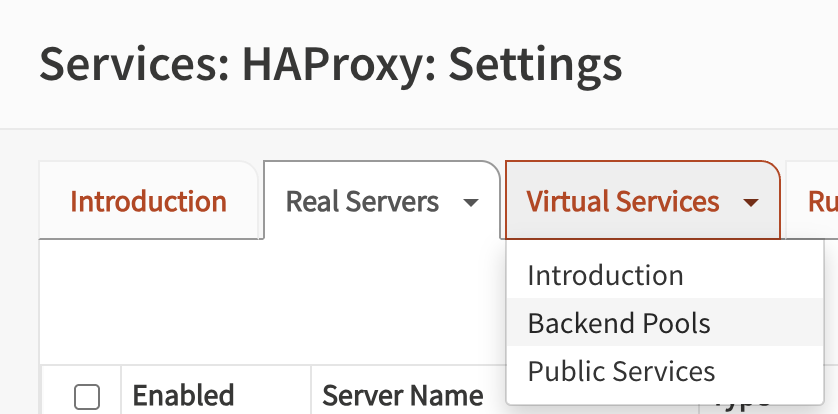The height and width of the screenshot is (414, 838).
Task: Open the partially visible Ru tab
Action: (x=820, y=201)
